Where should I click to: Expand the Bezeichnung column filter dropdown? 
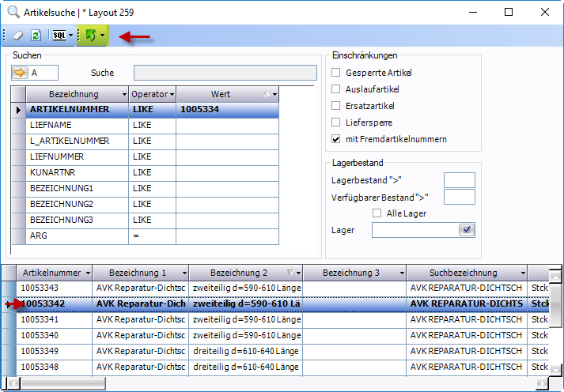point(123,95)
